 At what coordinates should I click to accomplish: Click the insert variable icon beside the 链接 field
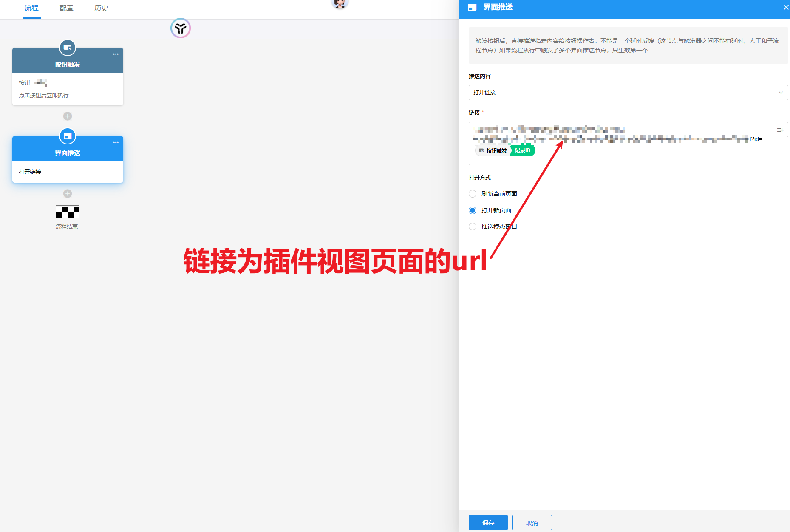click(x=780, y=130)
